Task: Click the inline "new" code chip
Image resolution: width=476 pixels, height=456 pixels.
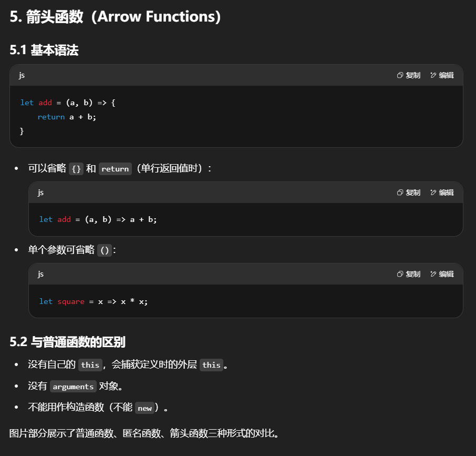Action: click(x=144, y=408)
